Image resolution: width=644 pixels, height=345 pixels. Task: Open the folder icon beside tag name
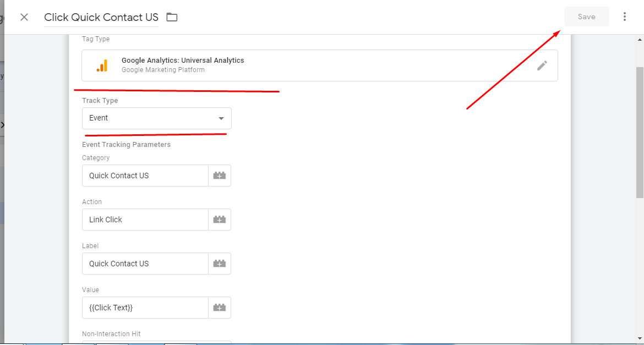coord(172,17)
